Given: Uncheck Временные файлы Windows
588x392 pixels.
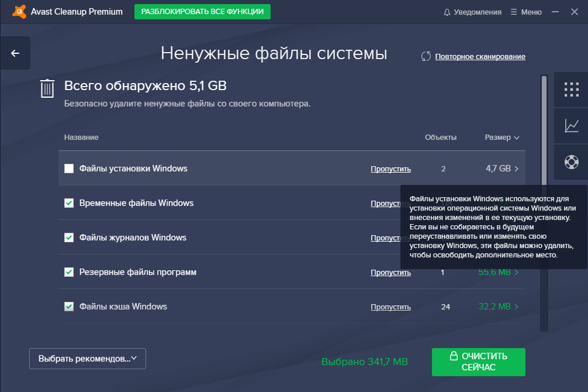Looking at the screenshot, I should click(69, 203).
